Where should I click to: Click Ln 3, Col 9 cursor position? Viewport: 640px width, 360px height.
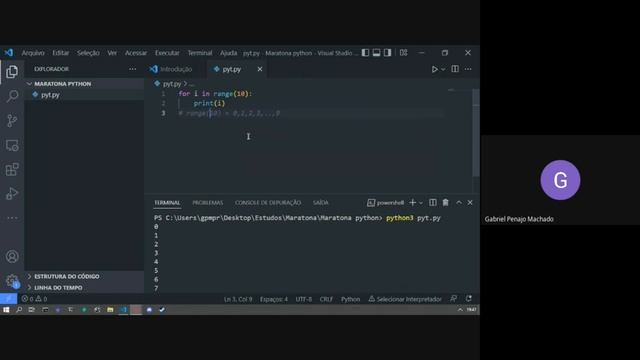point(238,299)
